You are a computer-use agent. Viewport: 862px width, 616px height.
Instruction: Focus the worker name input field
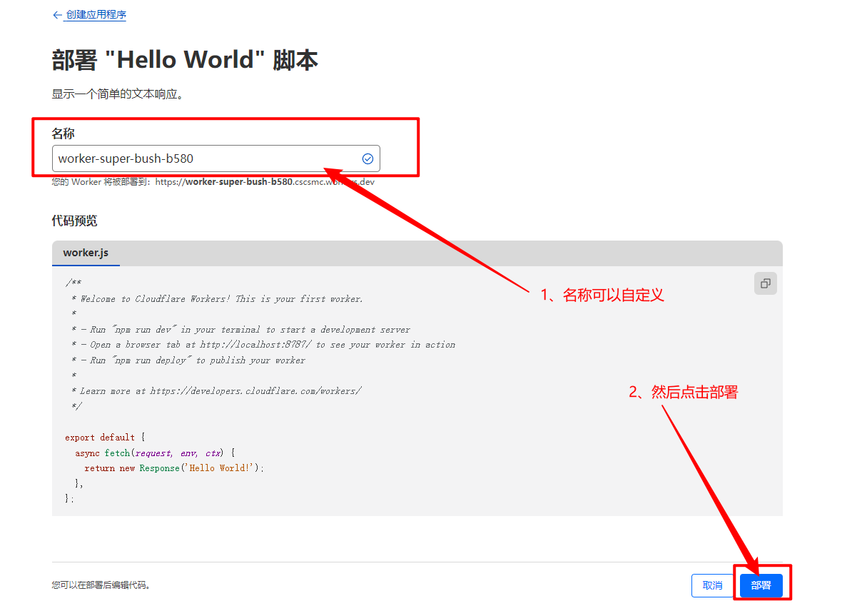[203, 158]
